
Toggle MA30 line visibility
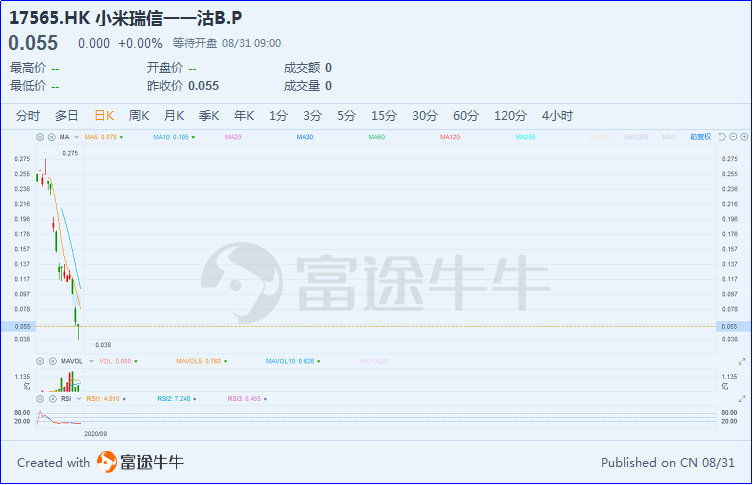304,137
